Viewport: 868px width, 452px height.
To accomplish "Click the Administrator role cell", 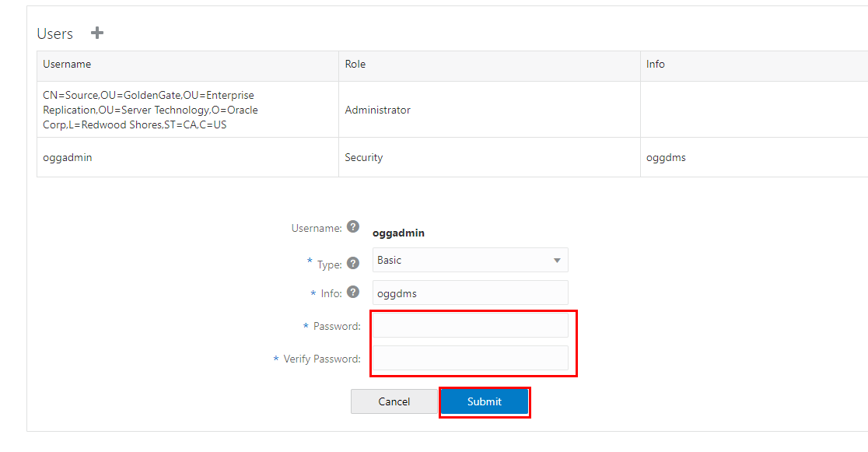I will [x=378, y=110].
